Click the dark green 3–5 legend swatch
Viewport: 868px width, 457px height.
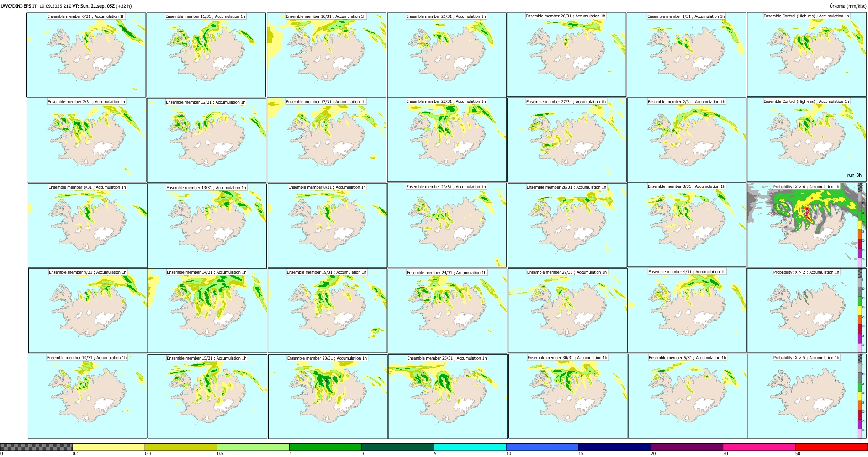click(x=397, y=447)
